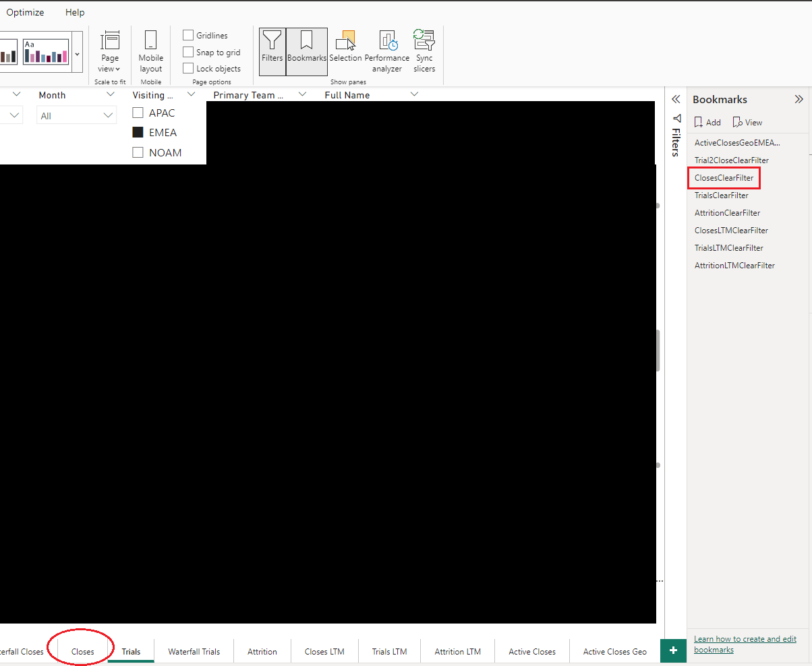Expand the Full Name slicer chevron
This screenshot has height=666, width=812.
pos(414,94)
